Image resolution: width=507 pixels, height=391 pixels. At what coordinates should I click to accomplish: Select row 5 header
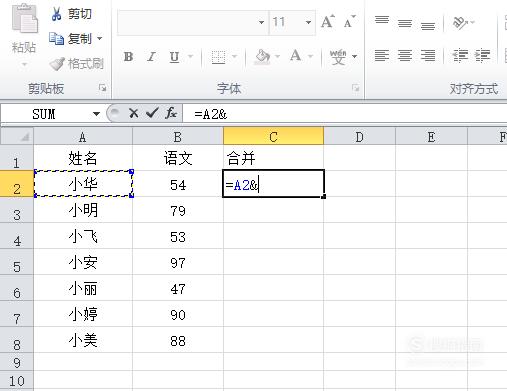coord(17,262)
